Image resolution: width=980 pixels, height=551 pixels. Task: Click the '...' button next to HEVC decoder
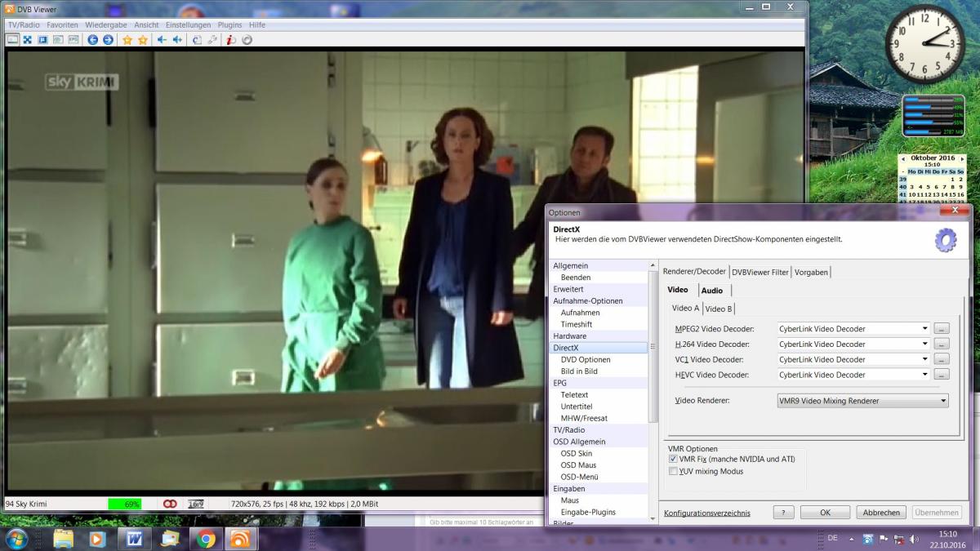click(942, 375)
